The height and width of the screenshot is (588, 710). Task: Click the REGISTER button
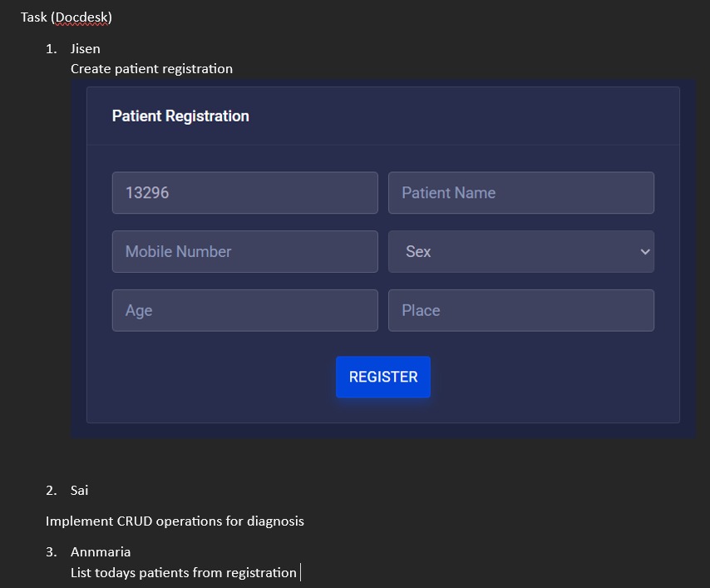point(382,377)
